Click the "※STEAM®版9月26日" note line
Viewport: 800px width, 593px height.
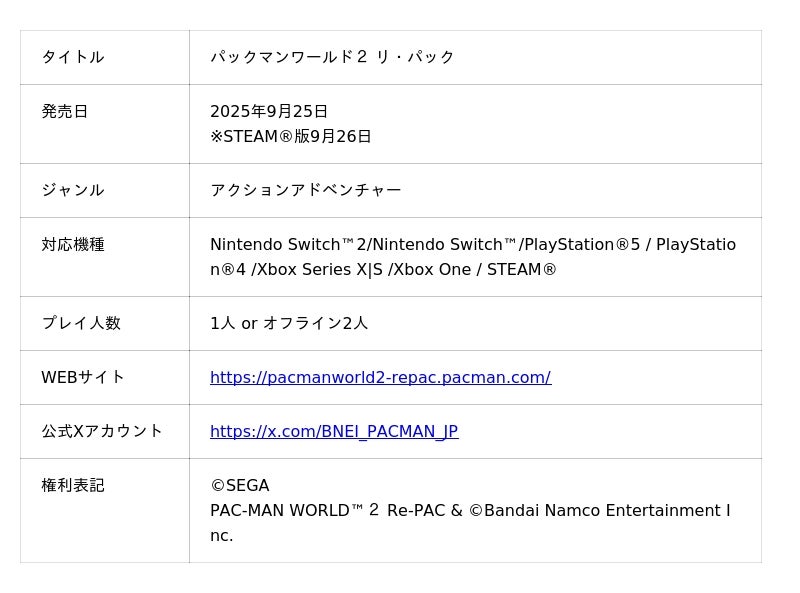pos(290,137)
